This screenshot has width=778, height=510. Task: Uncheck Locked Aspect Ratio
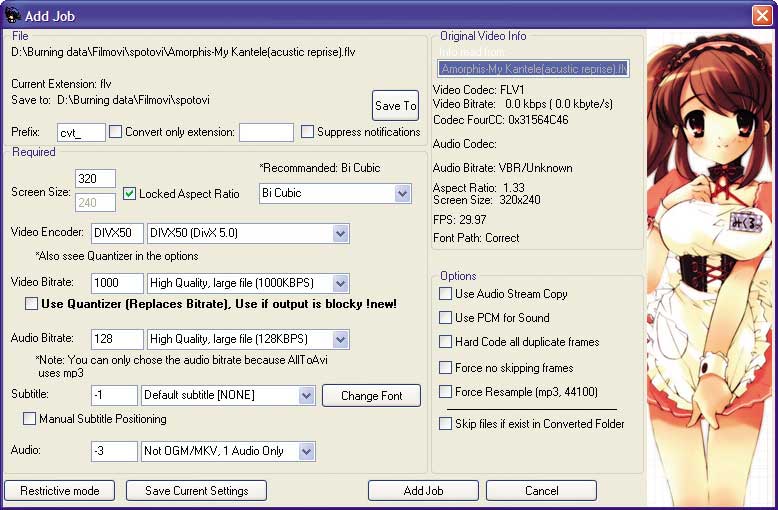[129, 193]
